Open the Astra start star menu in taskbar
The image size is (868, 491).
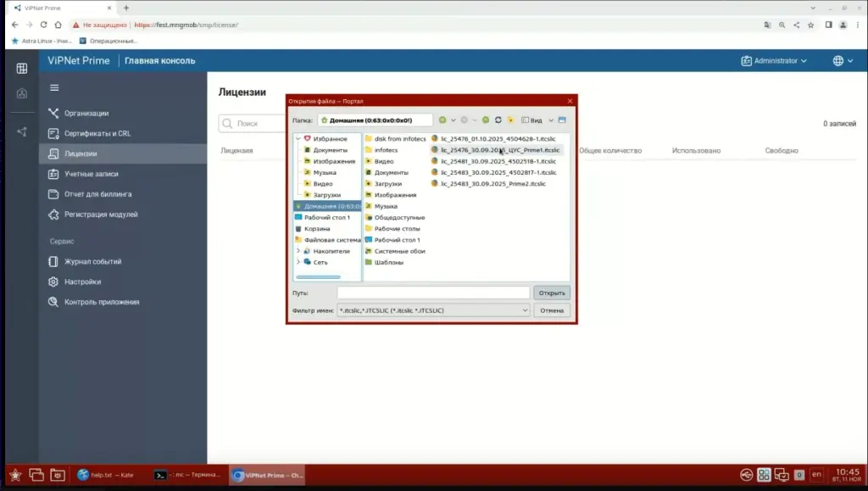tap(15, 475)
